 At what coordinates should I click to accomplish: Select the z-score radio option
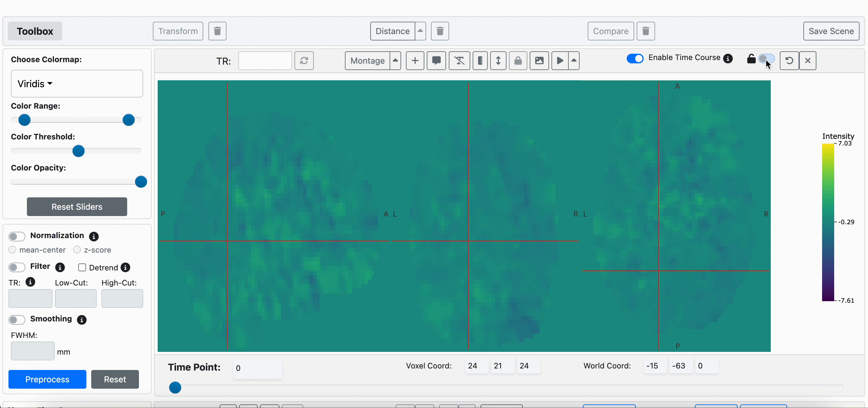pos(77,250)
